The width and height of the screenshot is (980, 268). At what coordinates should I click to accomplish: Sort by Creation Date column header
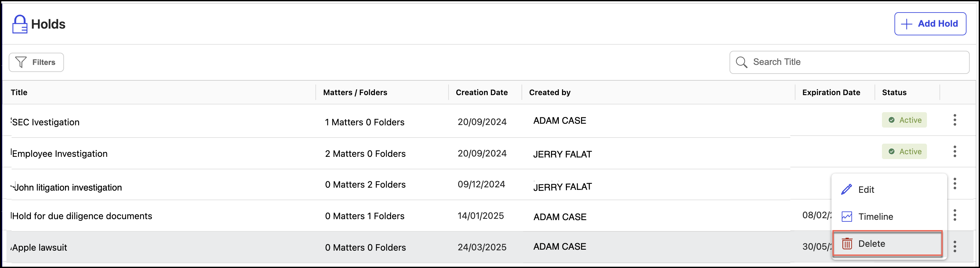[x=482, y=92]
